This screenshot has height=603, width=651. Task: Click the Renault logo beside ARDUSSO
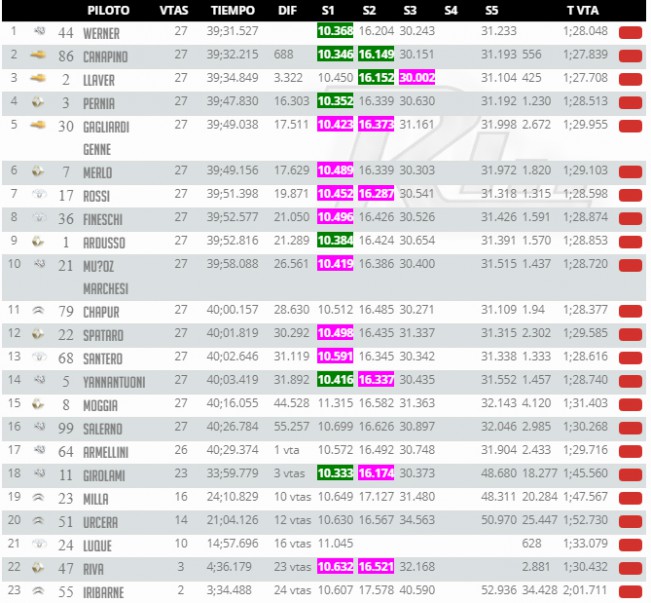[x=38, y=241]
